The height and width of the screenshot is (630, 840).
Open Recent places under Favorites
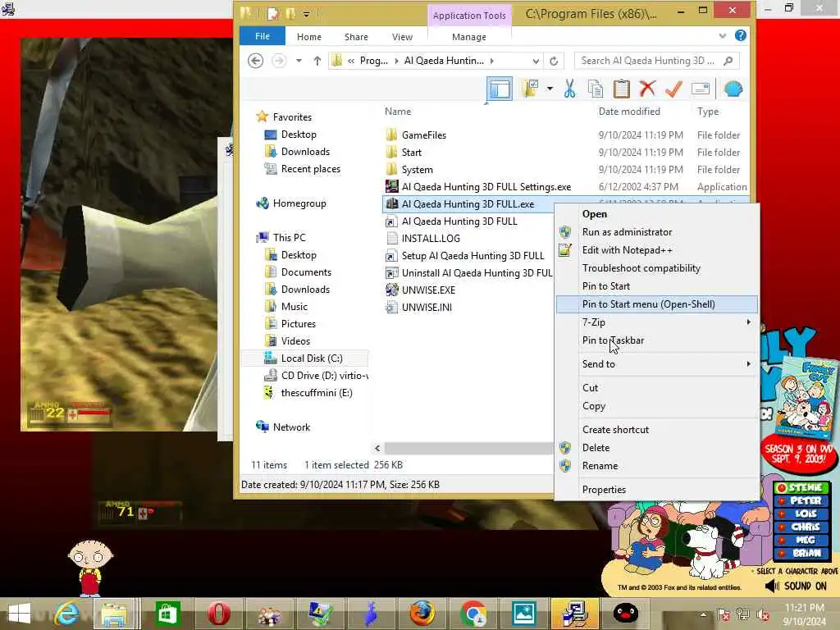click(x=310, y=169)
